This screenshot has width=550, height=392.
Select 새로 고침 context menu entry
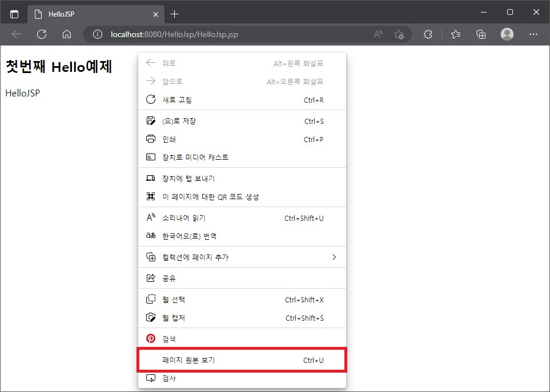(x=242, y=99)
